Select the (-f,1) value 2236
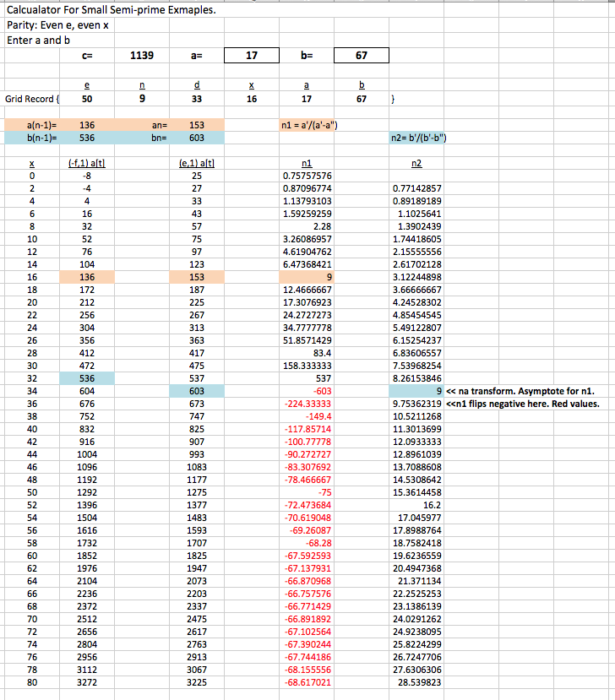 [x=87, y=594]
